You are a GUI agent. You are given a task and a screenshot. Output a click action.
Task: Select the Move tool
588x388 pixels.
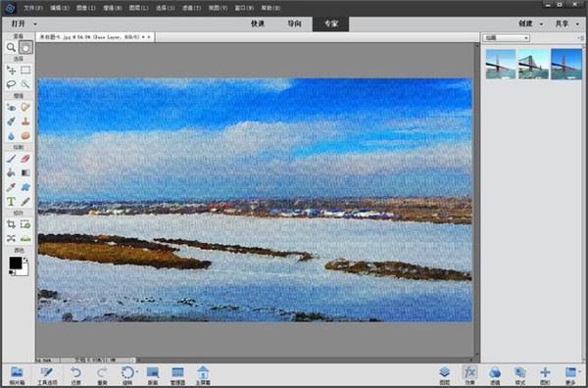click(11, 71)
